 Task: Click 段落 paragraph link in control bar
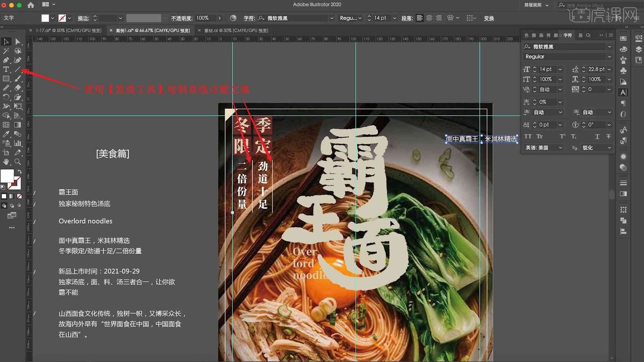tap(407, 18)
